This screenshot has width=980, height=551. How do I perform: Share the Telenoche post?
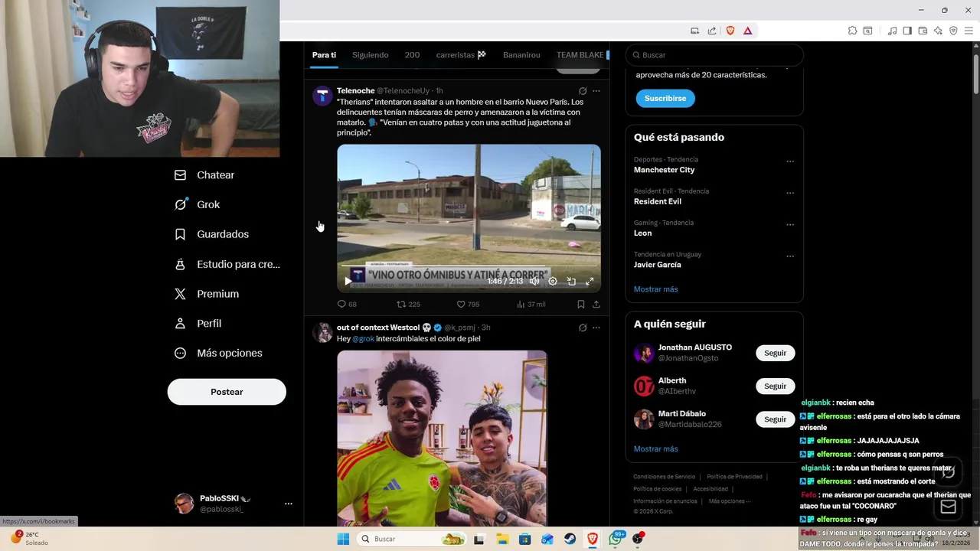tap(596, 304)
